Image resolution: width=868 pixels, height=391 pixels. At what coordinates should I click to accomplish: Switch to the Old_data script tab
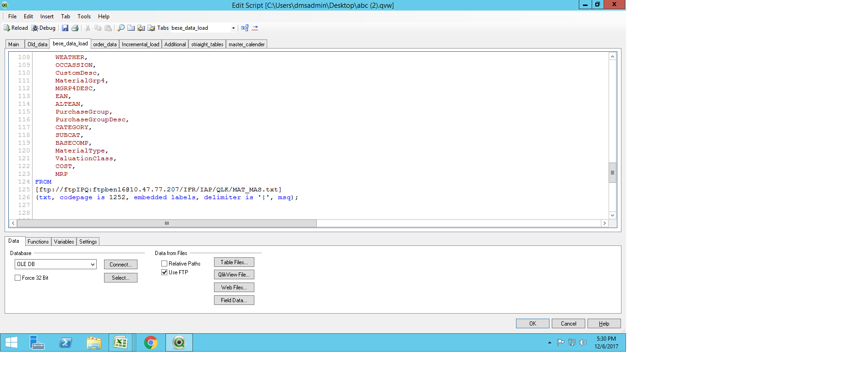(x=37, y=44)
